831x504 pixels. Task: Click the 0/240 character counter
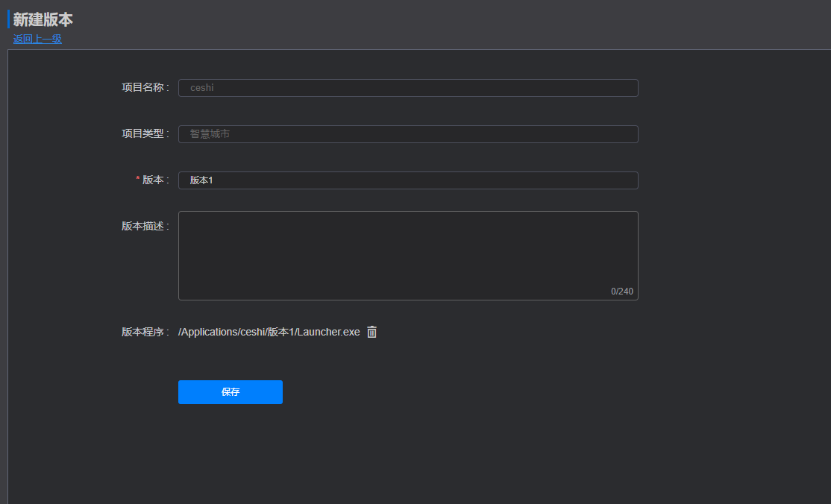pyautogui.click(x=621, y=292)
